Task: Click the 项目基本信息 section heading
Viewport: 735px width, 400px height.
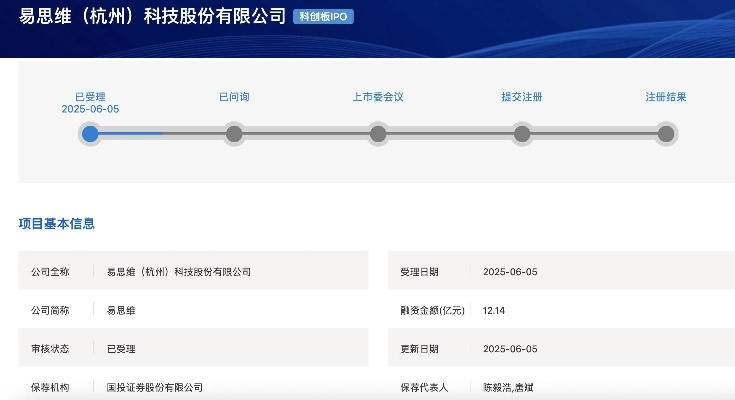Action: [x=57, y=224]
